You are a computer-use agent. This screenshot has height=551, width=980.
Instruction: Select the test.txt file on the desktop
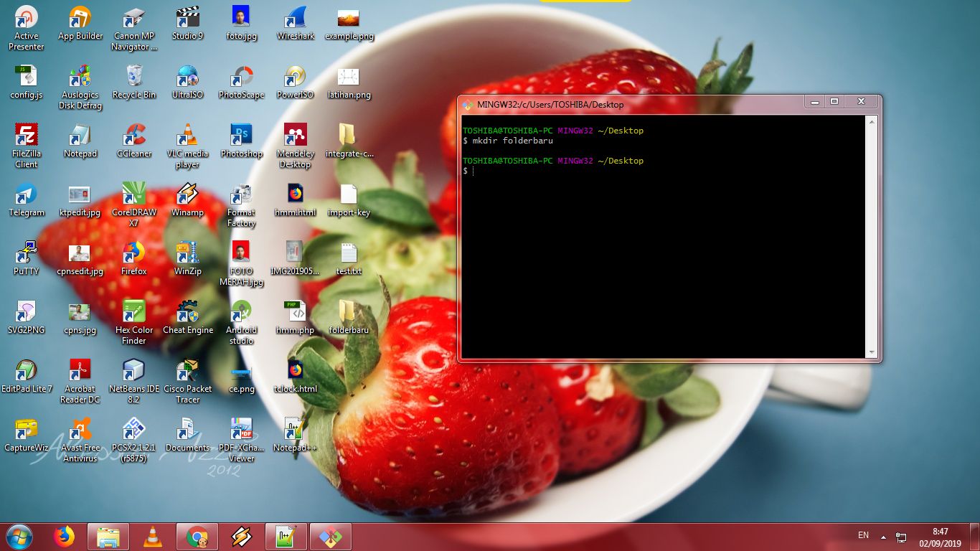348,258
